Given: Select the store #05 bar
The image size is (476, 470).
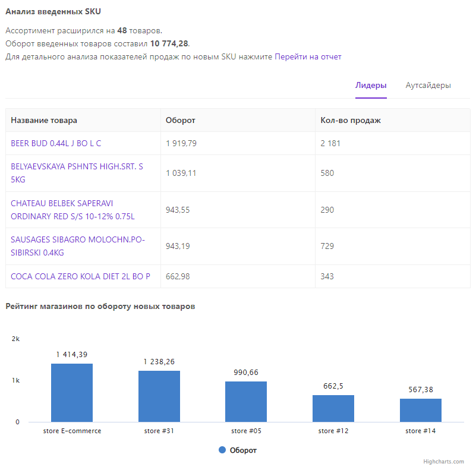Looking at the screenshot, I should [x=246, y=402].
